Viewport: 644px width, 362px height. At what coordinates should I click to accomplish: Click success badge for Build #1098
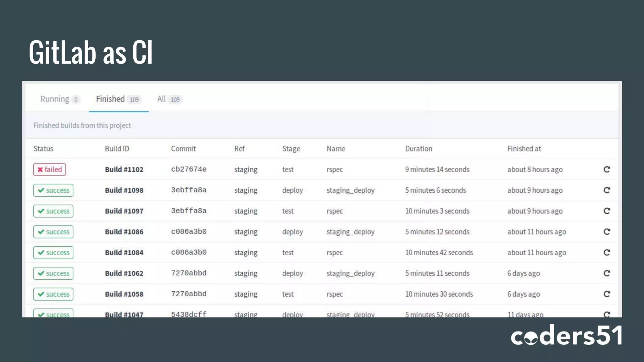tap(53, 190)
